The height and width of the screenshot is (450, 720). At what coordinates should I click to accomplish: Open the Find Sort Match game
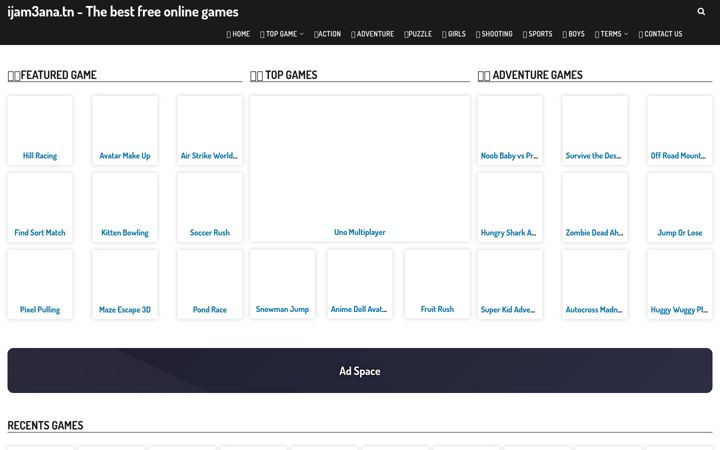click(x=40, y=208)
